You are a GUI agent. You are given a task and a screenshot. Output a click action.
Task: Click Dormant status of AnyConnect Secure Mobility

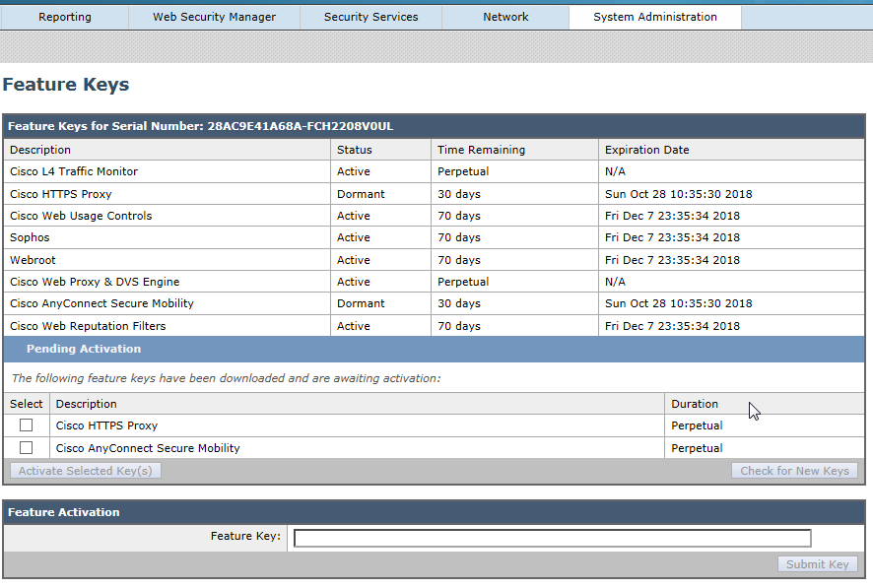(x=361, y=303)
